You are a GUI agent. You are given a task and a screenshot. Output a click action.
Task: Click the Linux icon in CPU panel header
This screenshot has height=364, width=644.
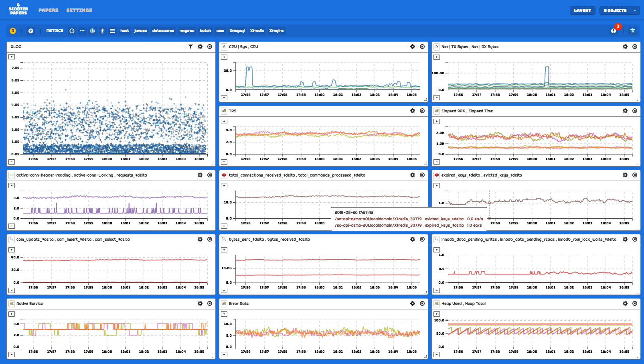[x=224, y=47]
